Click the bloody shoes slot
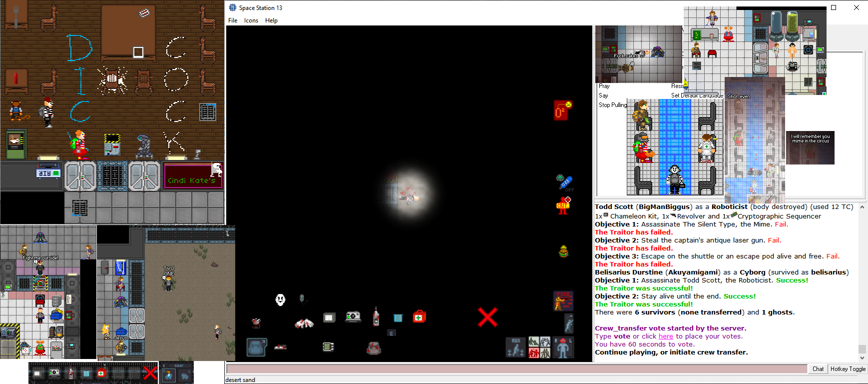Screen dimensions: 868x384 [280, 347]
